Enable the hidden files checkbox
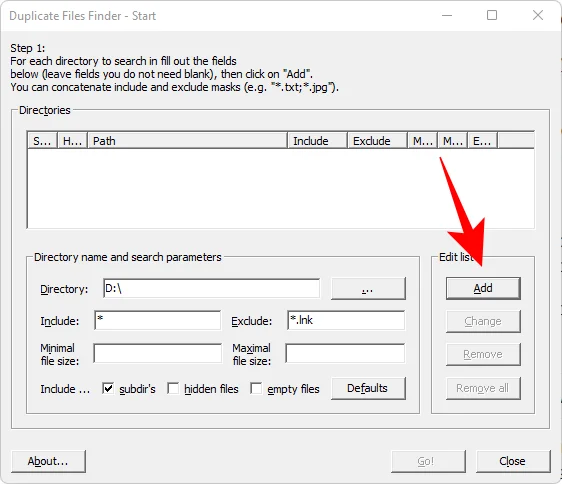 (x=173, y=388)
